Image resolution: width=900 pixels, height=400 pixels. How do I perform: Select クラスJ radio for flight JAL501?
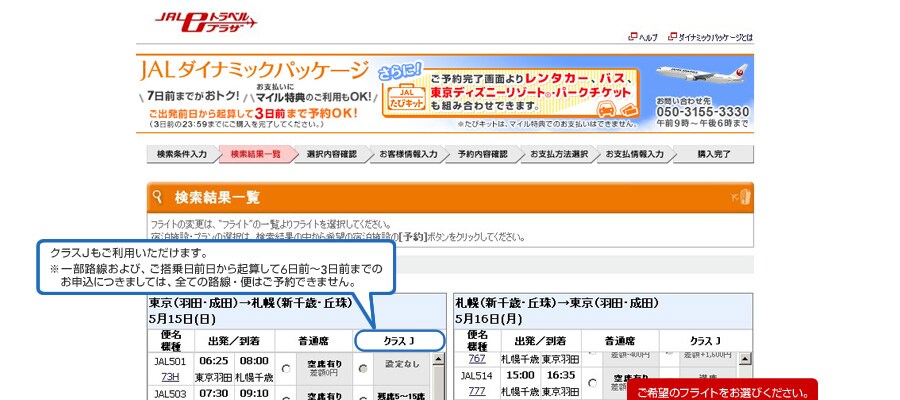pos(362,369)
